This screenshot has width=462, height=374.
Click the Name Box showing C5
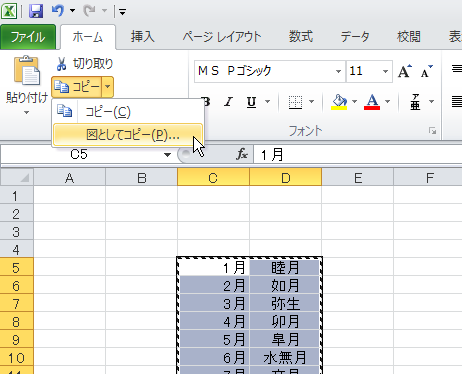point(80,155)
